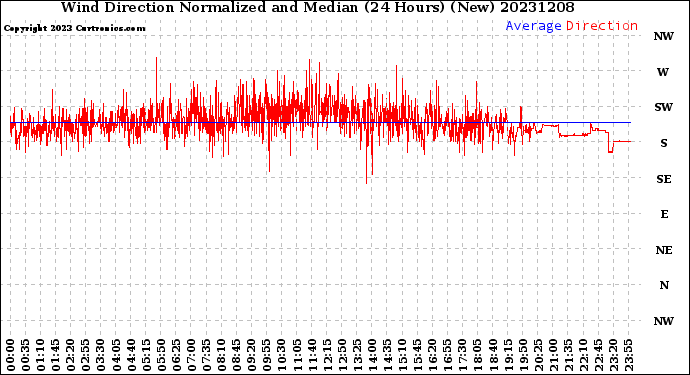Click the copyright 2023 Cartronics.com text
This screenshot has width=690, height=375.
click(x=74, y=28)
